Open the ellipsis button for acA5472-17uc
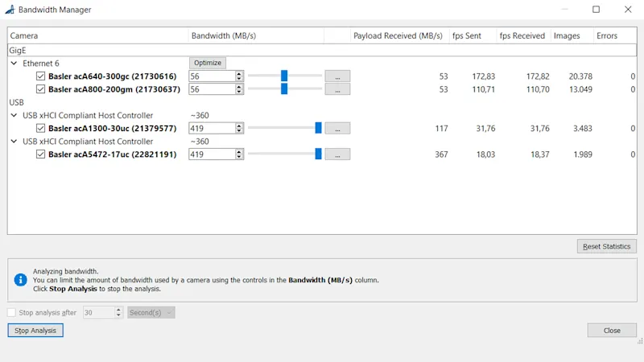The width and height of the screenshot is (644, 362). click(337, 154)
